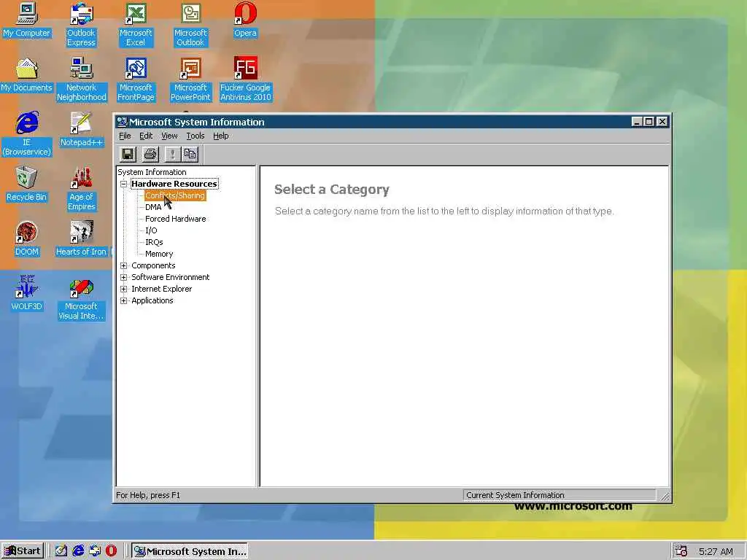Image resolution: width=747 pixels, height=560 pixels.
Task: Open the View menu
Action: [x=169, y=136]
